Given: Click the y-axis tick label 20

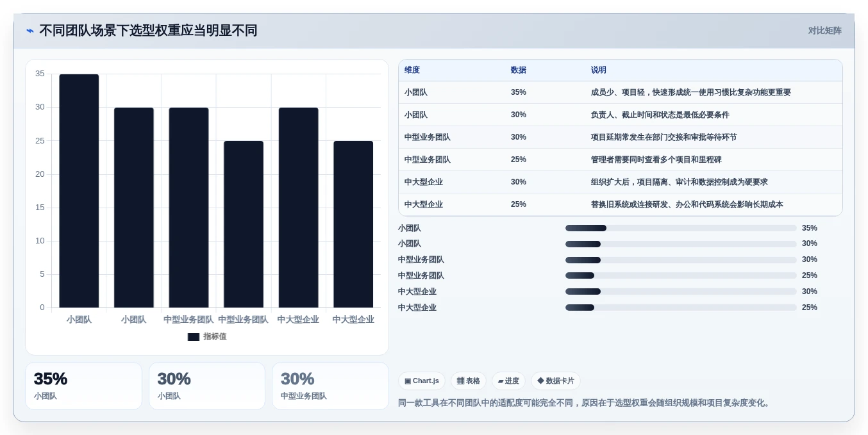Looking at the screenshot, I should (x=40, y=174).
